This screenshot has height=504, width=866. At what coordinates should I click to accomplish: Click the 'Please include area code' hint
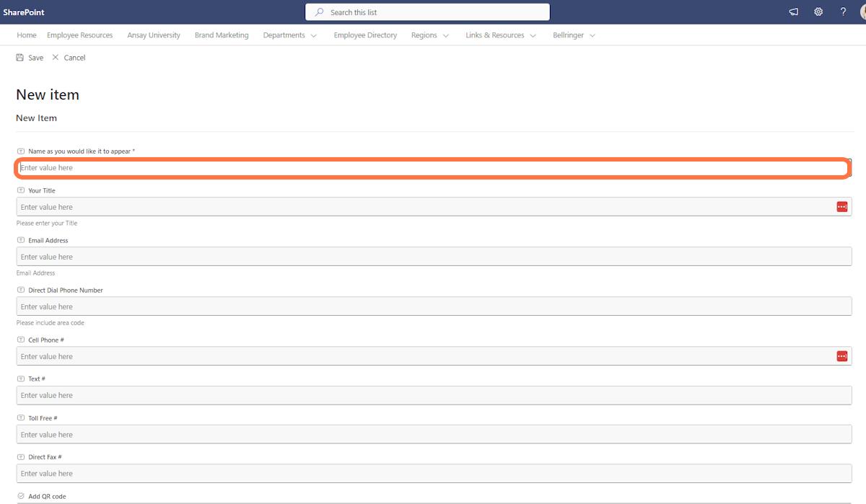coord(51,323)
